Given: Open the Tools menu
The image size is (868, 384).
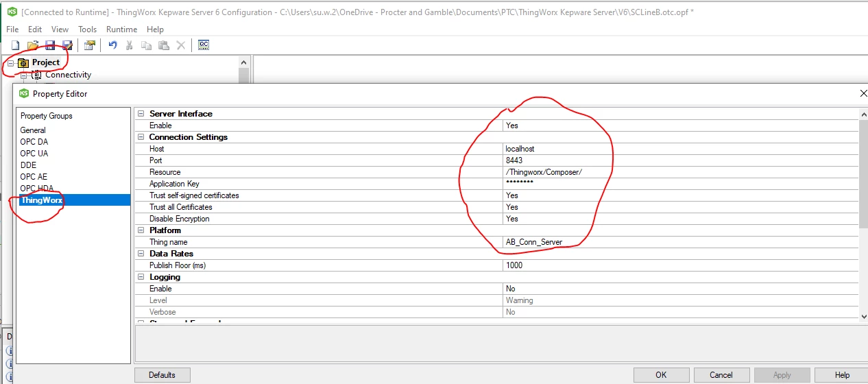Looking at the screenshot, I should point(87,29).
